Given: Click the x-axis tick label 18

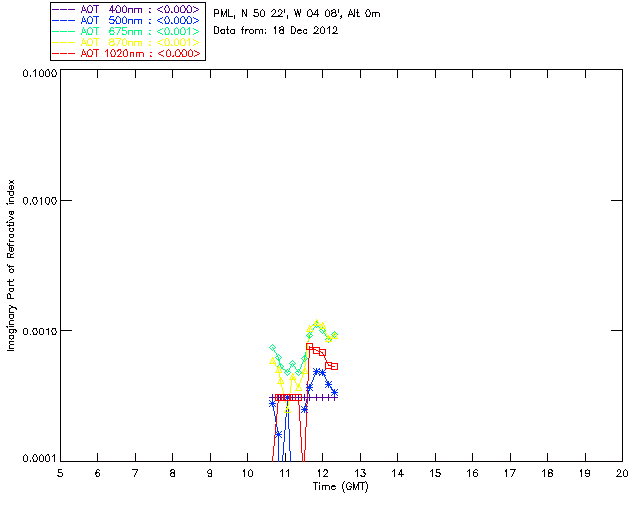Looking at the screenshot, I should [x=547, y=473].
